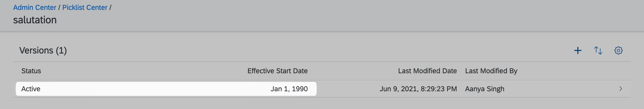Click the Last Modified By column header

pyautogui.click(x=491, y=71)
